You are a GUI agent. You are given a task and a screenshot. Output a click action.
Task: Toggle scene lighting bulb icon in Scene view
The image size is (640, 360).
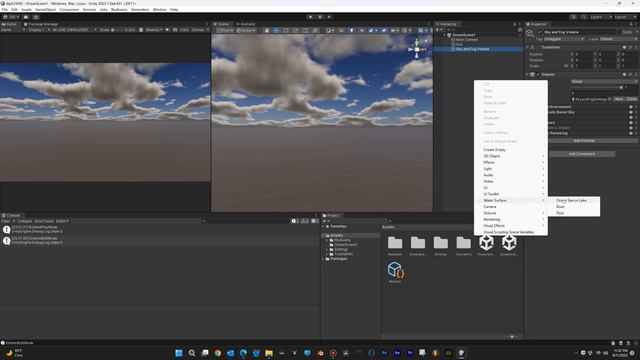click(351, 30)
